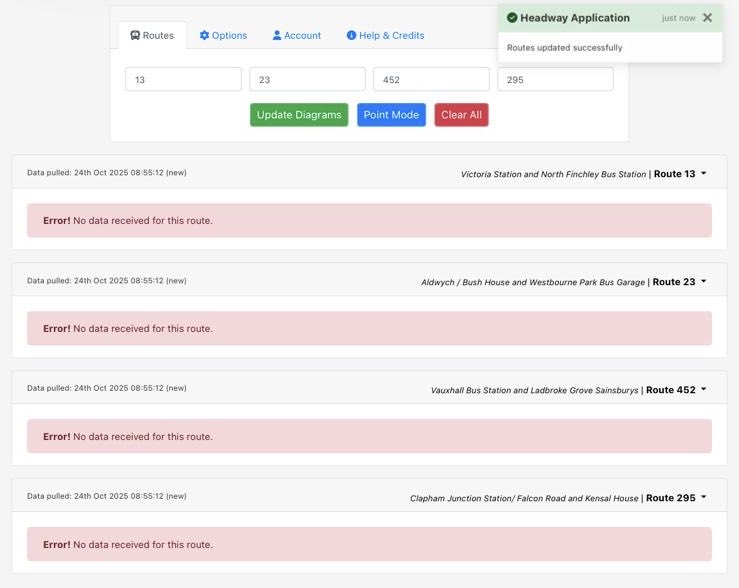Switch to the Options tab
Screen dimensions: 739x588
coord(223,35)
